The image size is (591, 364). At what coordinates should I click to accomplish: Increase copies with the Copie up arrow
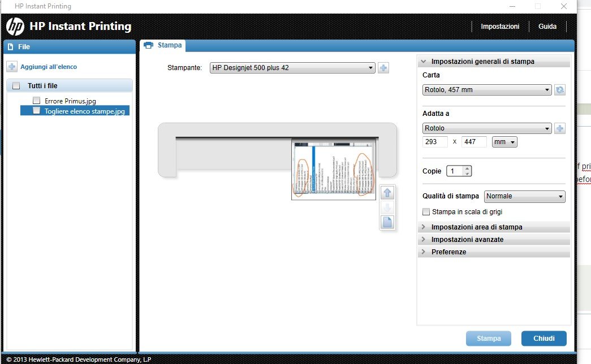pyautogui.click(x=467, y=168)
